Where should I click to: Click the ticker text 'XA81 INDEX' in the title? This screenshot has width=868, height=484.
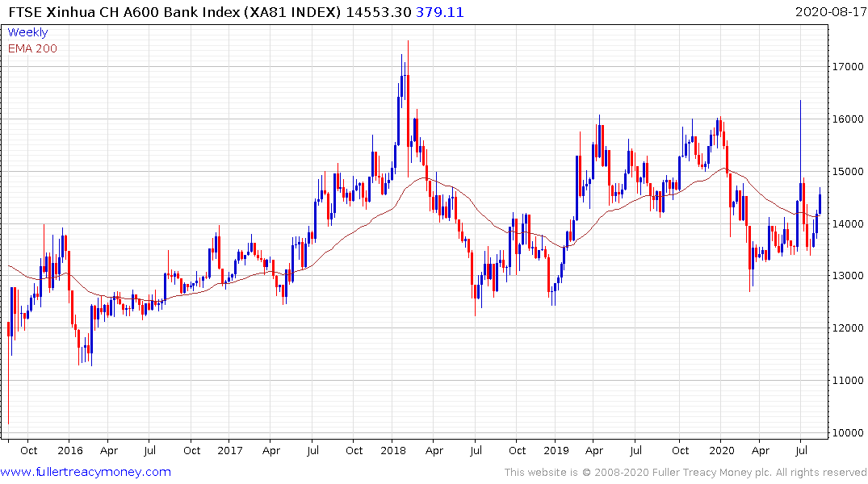coord(293,11)
